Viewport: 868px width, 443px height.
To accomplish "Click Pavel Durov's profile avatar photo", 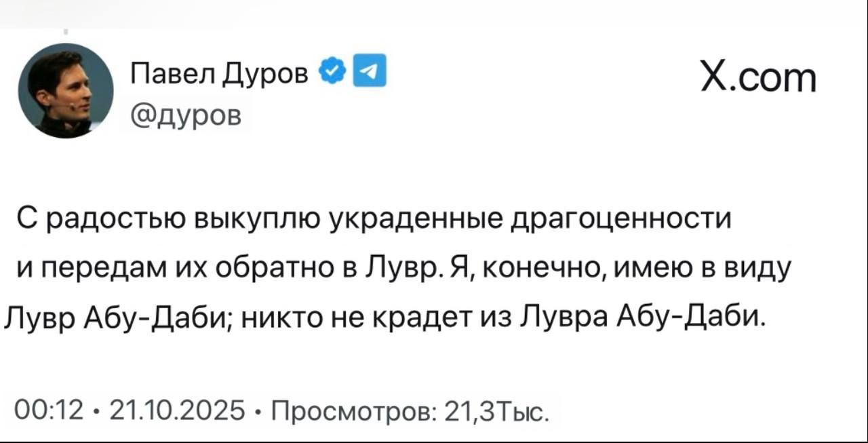I will [66, 90].
